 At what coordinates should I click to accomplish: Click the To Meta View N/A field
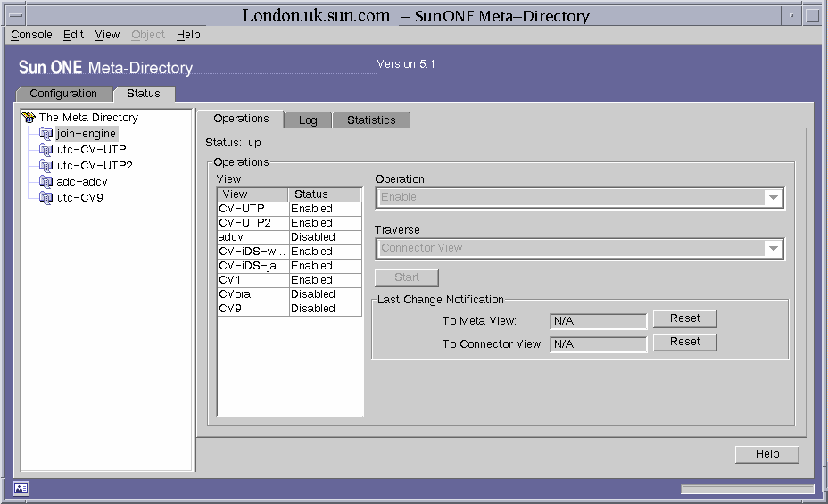[599, 321]
